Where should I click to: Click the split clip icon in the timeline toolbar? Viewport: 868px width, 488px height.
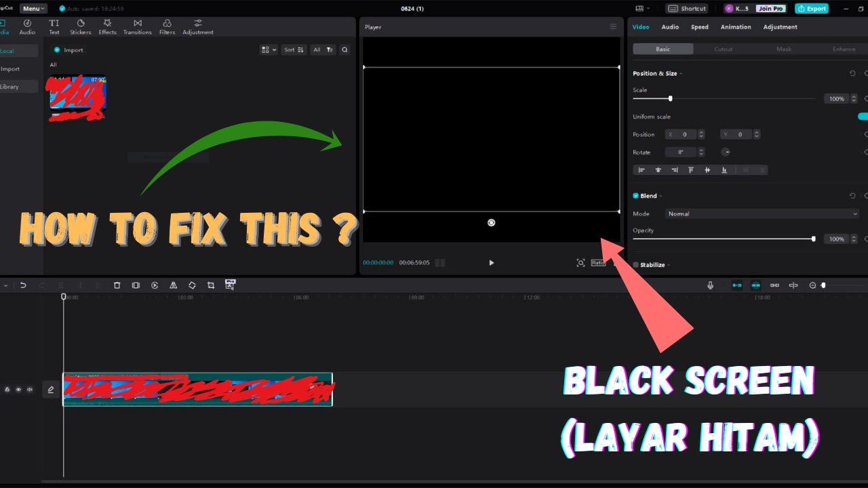tap(136, 285)
